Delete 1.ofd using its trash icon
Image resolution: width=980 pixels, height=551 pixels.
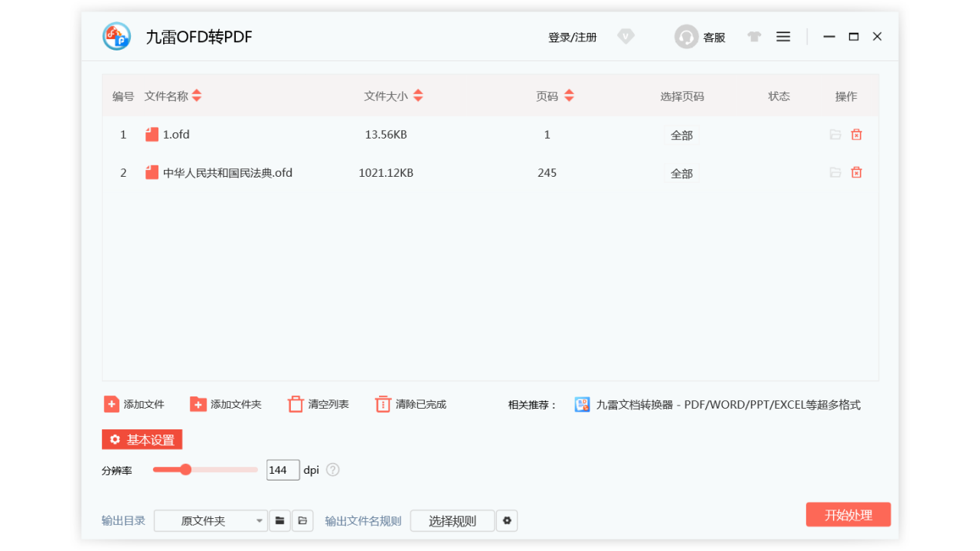pyautogui.click(x=856, y=134)
